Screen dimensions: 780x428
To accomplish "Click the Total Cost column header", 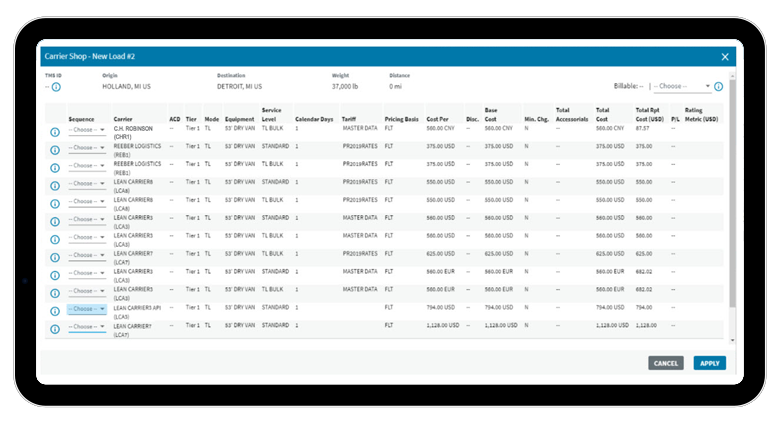I will pyautogui.click(x=603, y=114).
